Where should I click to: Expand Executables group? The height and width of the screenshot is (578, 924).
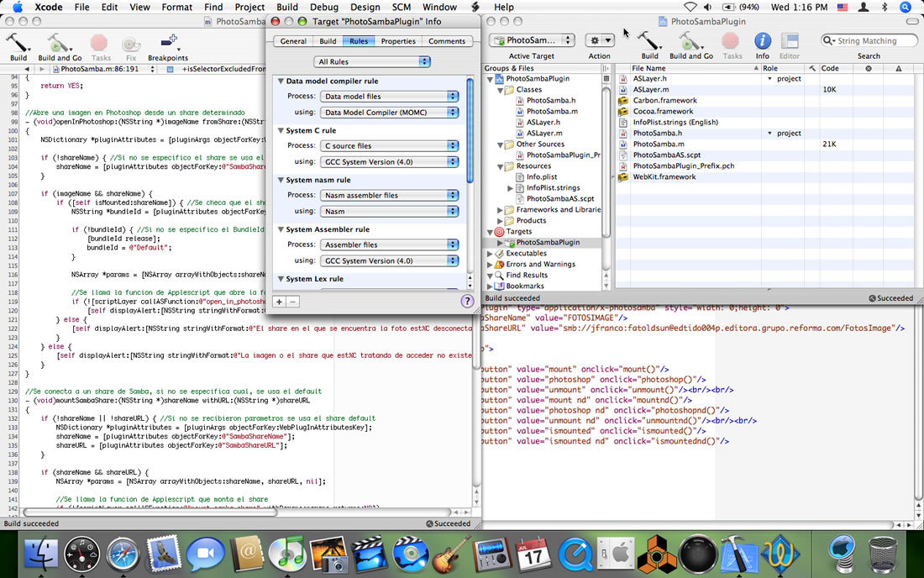click(x=490, y=254)
